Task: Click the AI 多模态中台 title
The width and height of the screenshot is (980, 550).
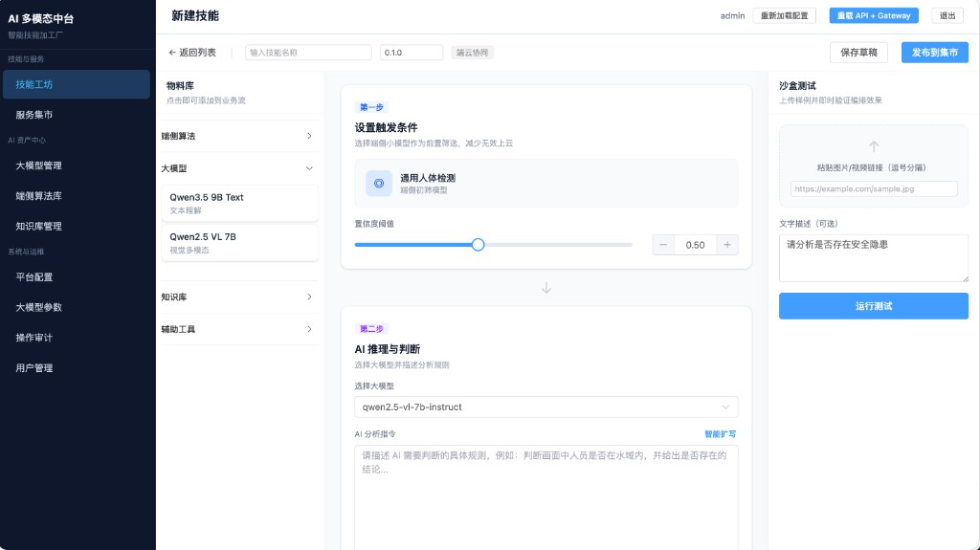Action: [40, 19]
